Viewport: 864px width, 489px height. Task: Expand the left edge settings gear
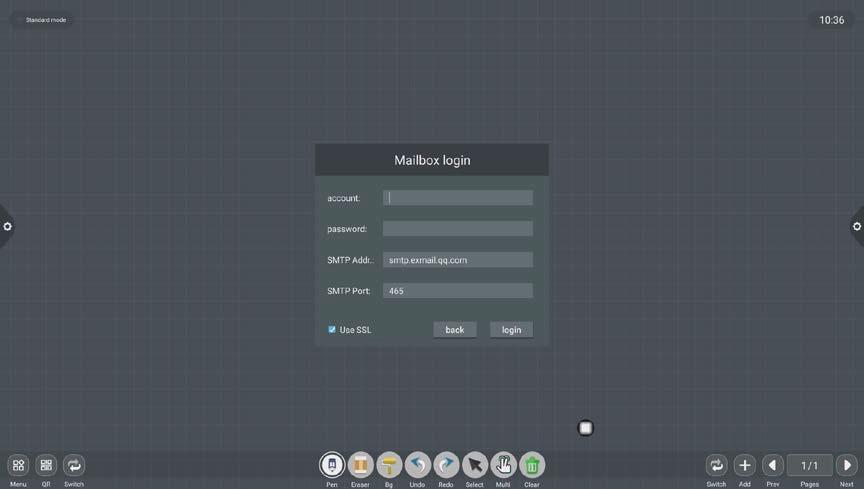7,227
